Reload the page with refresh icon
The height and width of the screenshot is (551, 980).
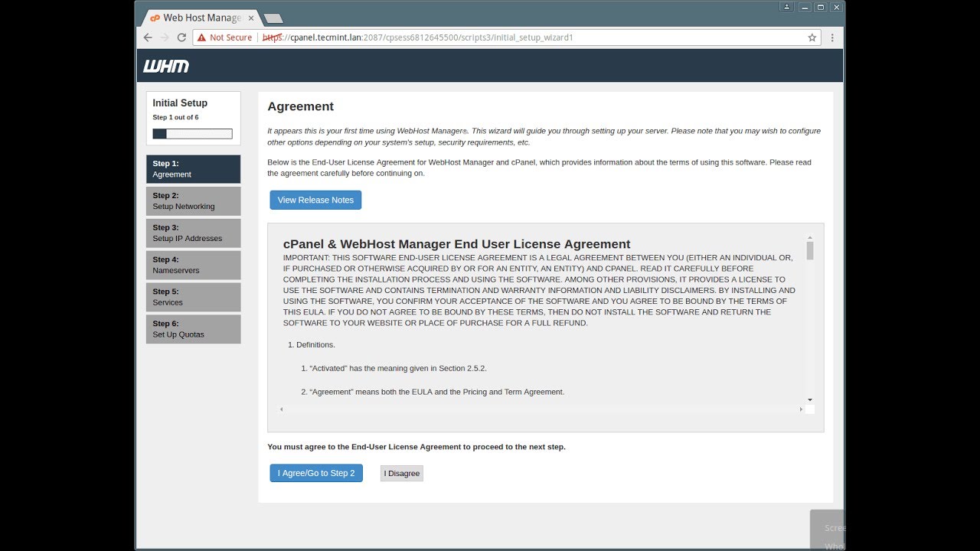(181, 37)
